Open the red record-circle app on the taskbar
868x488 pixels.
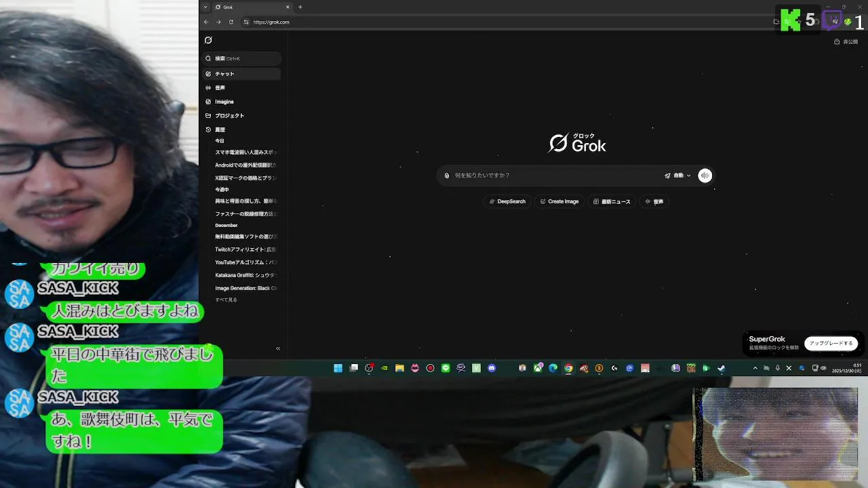pos(430,368)
